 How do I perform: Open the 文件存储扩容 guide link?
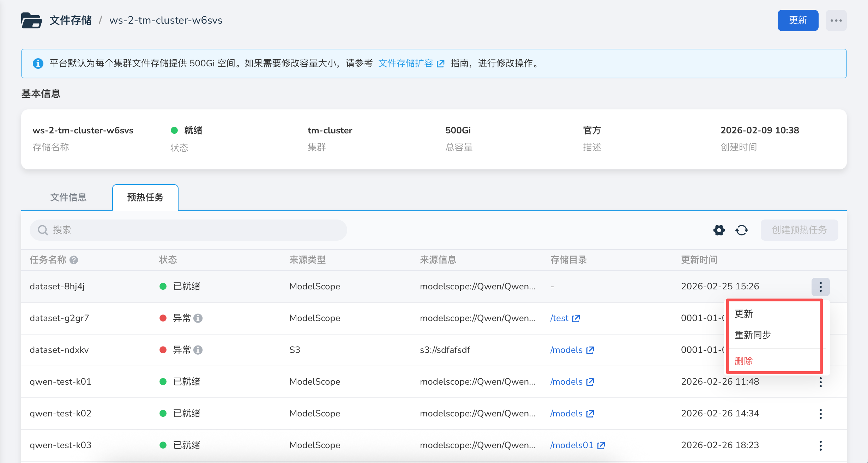coord(405,64)
